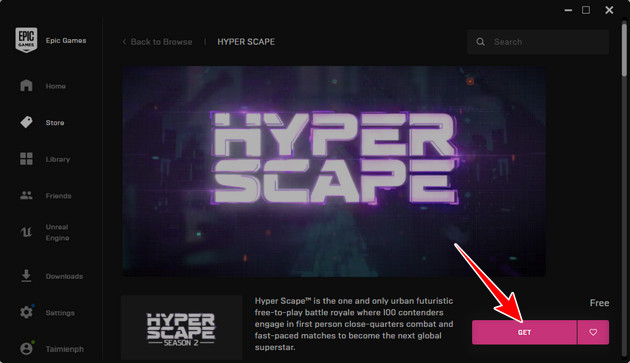The height and width of the screenshot is (363, 630).
Task: Click the Epic Games logo icon
Action: (x=26, y=39)
